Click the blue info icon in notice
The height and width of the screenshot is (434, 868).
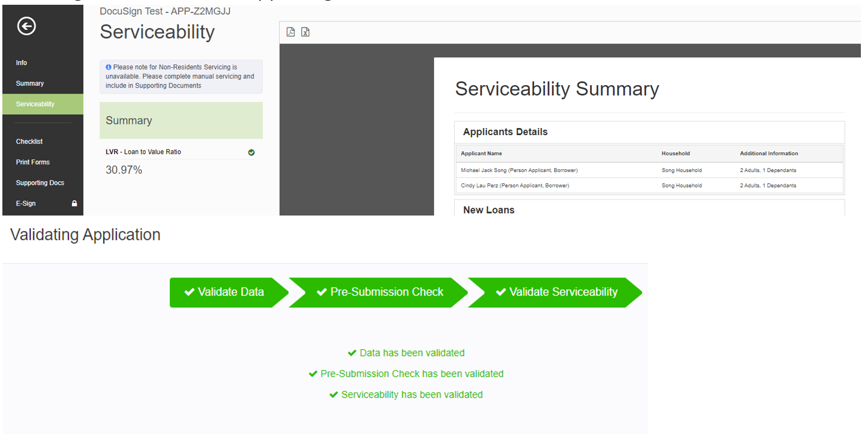click(x=108, y=67)
